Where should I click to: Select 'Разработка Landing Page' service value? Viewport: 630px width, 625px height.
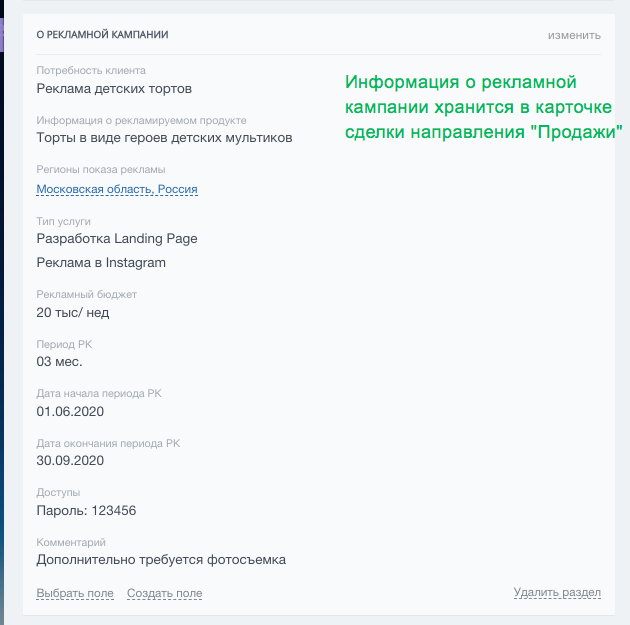tap(117, 238)
